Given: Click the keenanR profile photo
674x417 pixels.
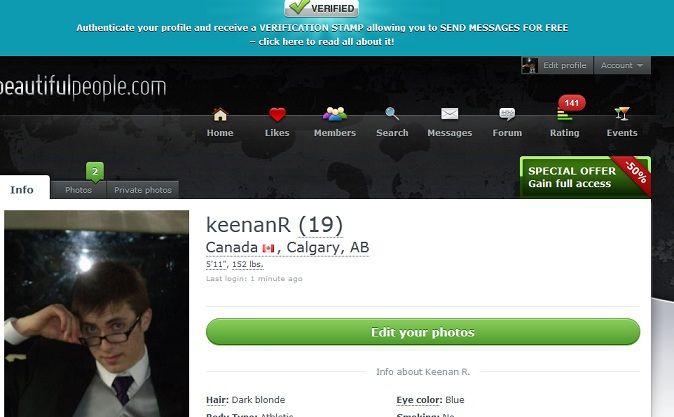Looking at the screenshot, I should (96, 313).
